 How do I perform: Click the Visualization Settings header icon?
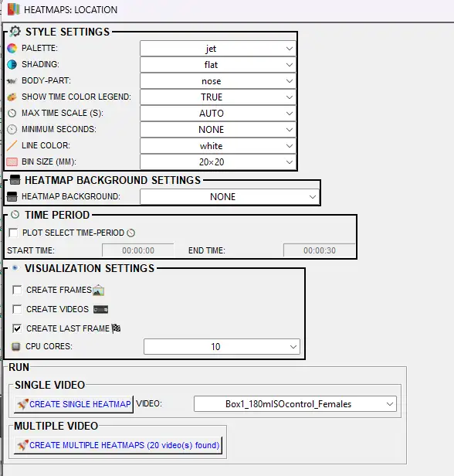tap(15, 268)
